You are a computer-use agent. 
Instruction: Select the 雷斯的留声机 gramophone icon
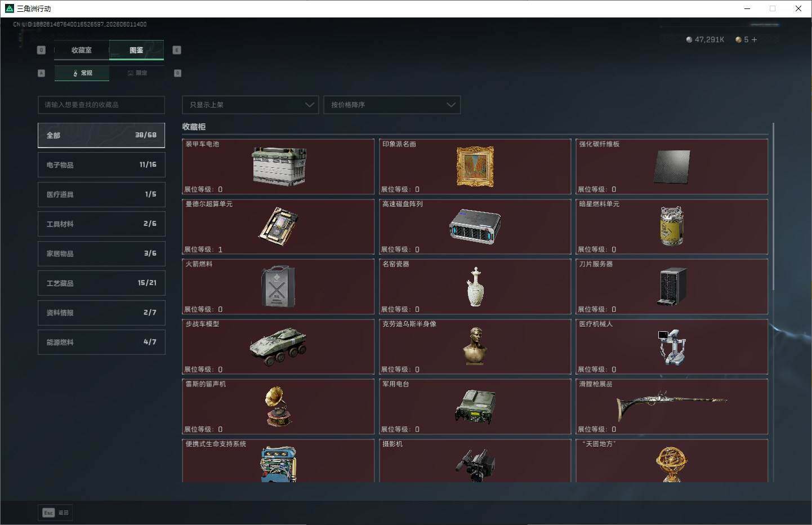click(278, 407)
